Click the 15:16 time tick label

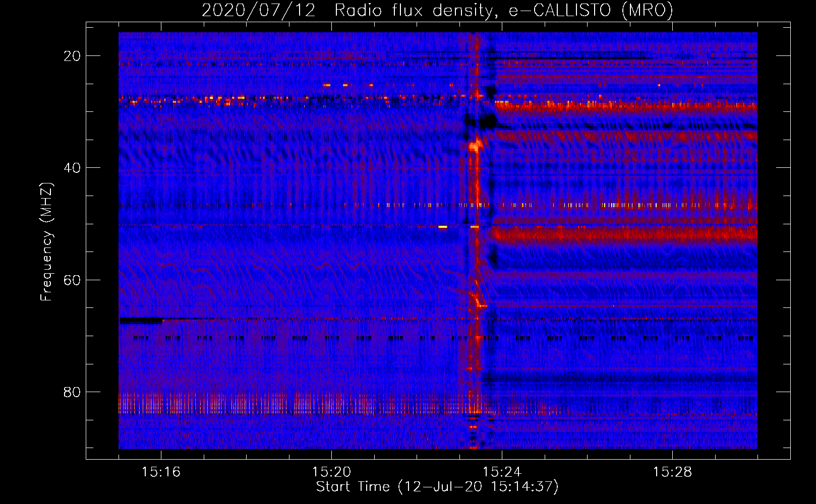pyautogui.click(x=161, y=472)
